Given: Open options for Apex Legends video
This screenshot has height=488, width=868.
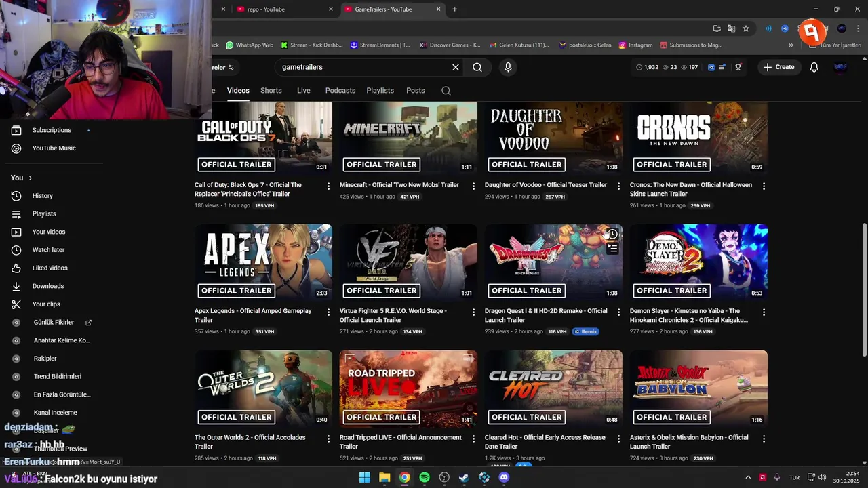Looking at the screenshot, I should tap(329, 312).
